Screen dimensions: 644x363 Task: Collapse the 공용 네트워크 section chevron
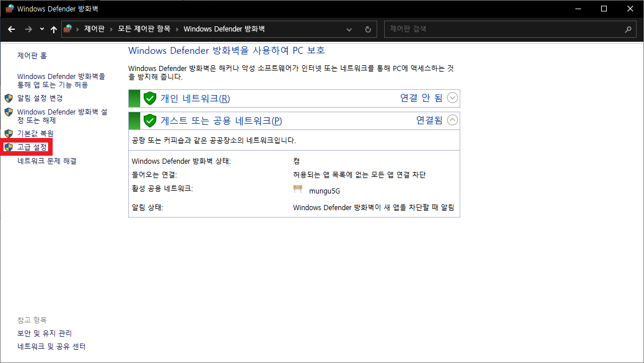pos(452,120)
